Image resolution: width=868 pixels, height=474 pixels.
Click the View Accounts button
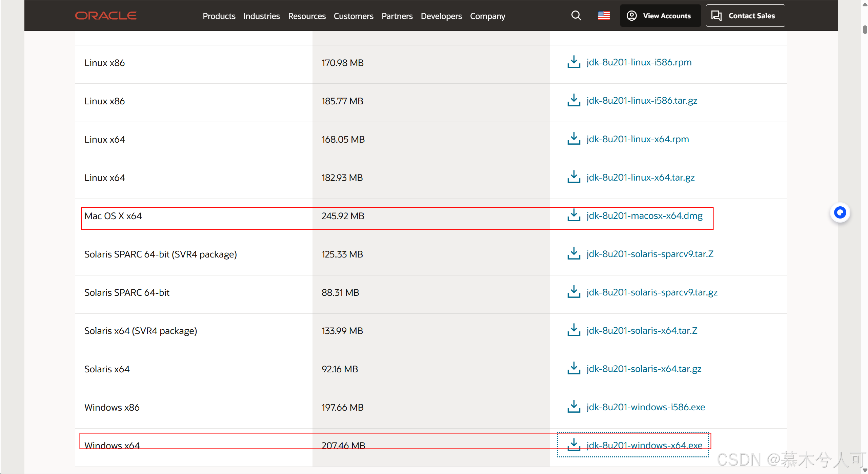(660, 16)
